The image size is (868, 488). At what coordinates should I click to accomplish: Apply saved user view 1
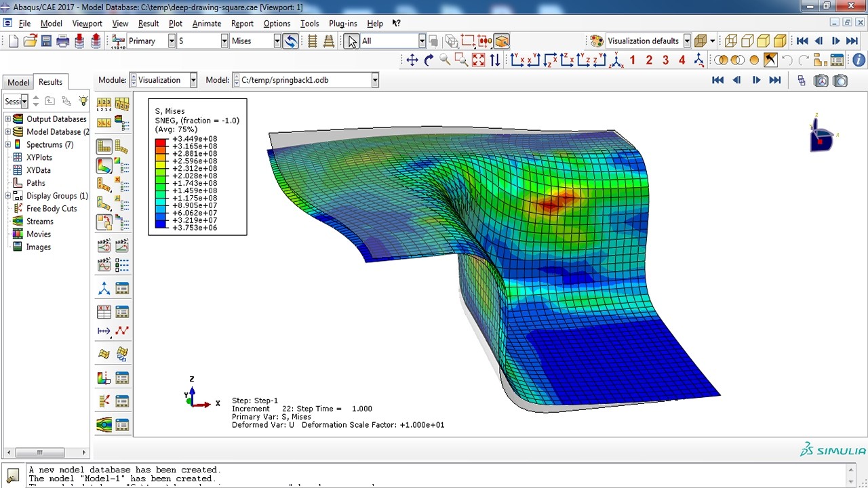633,60
